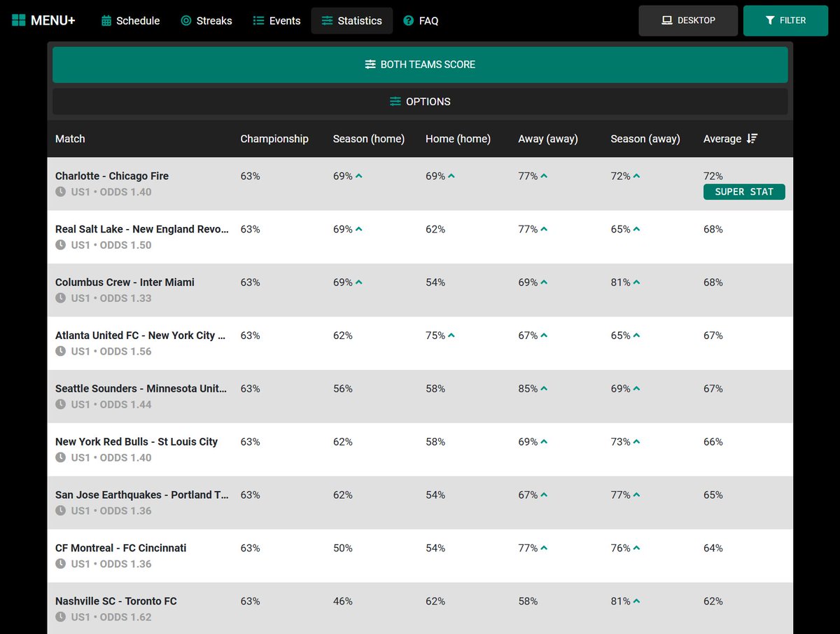Screen dimensions: 840x634
Task: Open the FILTER panel
Action: coord(785,21)
